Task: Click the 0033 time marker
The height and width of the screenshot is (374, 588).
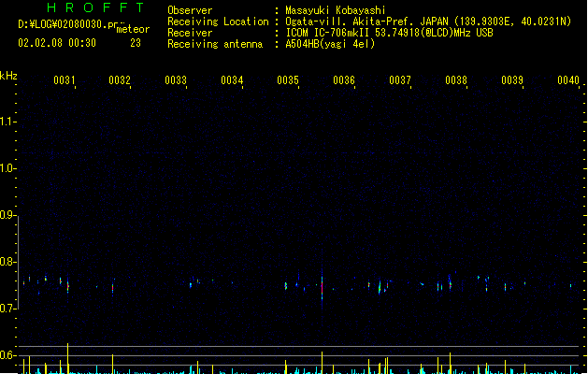Action: click(176, 80)
